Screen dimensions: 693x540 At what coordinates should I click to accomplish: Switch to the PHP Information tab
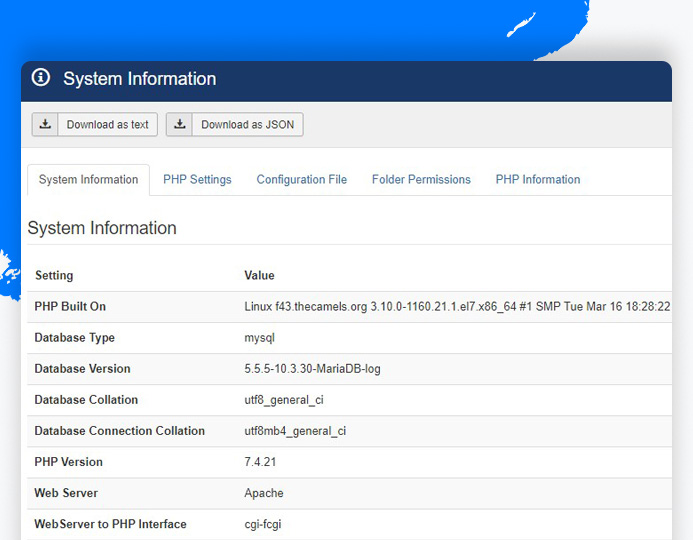(x=538, y=179)
